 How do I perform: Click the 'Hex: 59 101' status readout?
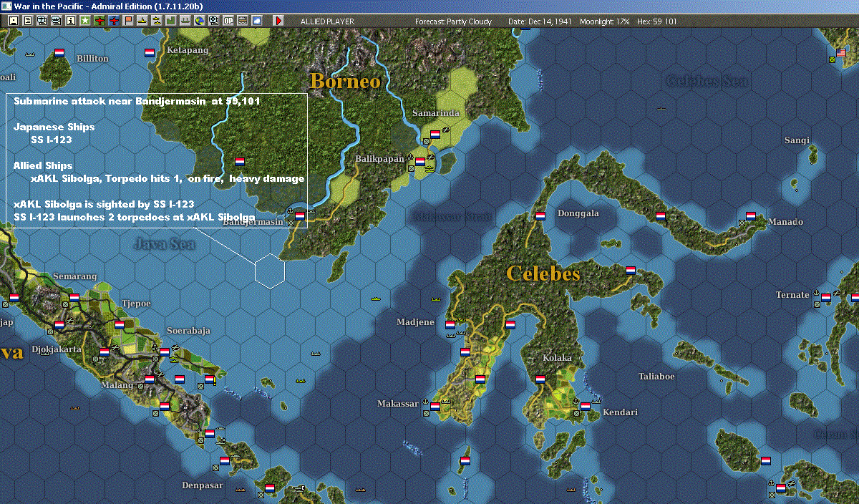click(656, 21)
